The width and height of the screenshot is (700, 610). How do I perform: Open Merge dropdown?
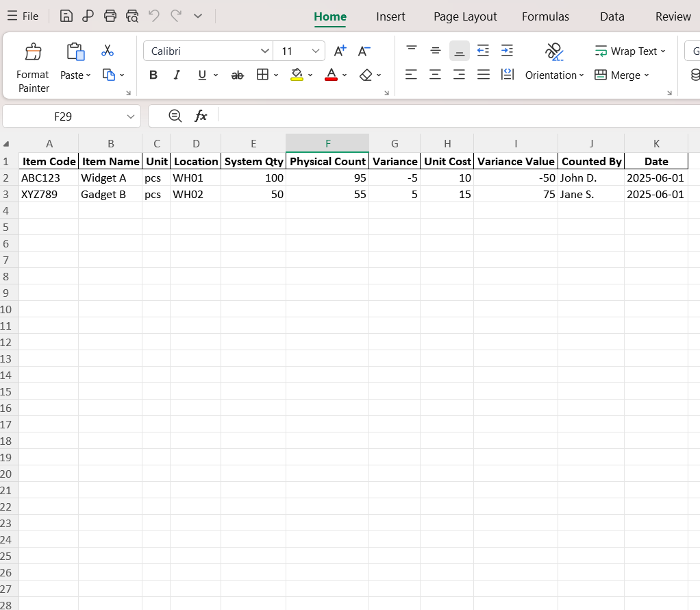point(621,75)
